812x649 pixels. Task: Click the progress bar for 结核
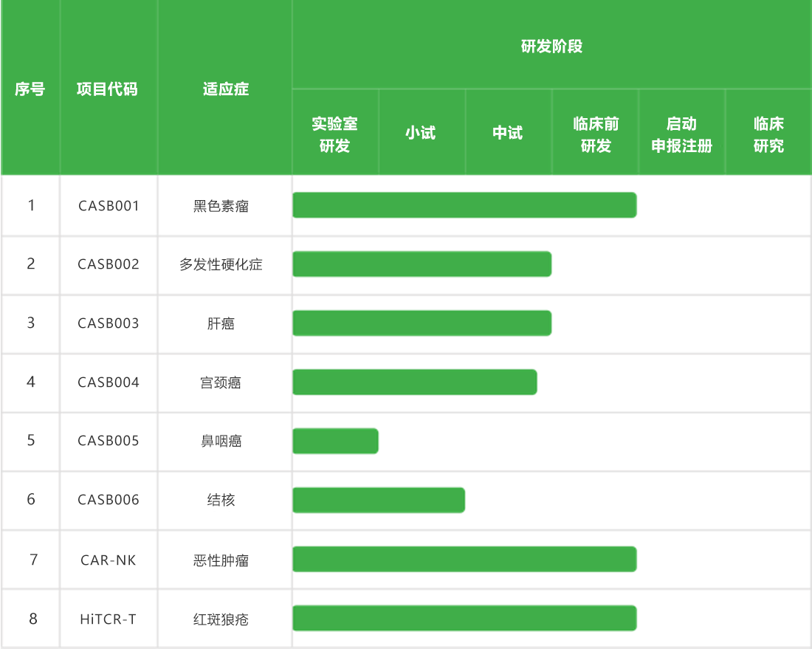click(x=379, y=500)
